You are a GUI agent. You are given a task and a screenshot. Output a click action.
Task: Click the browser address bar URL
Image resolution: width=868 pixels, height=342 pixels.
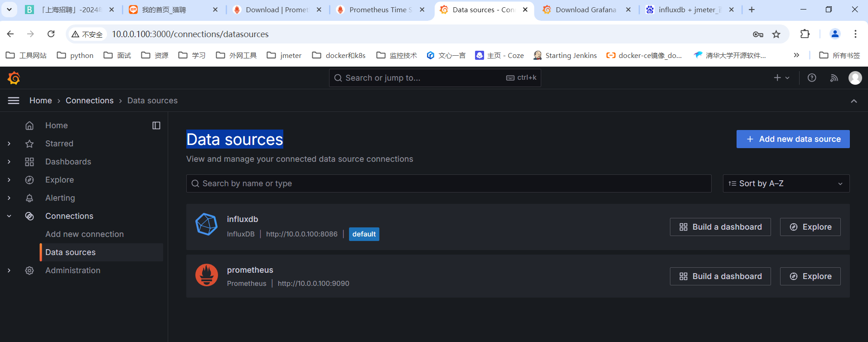click(x=190, y=34)
